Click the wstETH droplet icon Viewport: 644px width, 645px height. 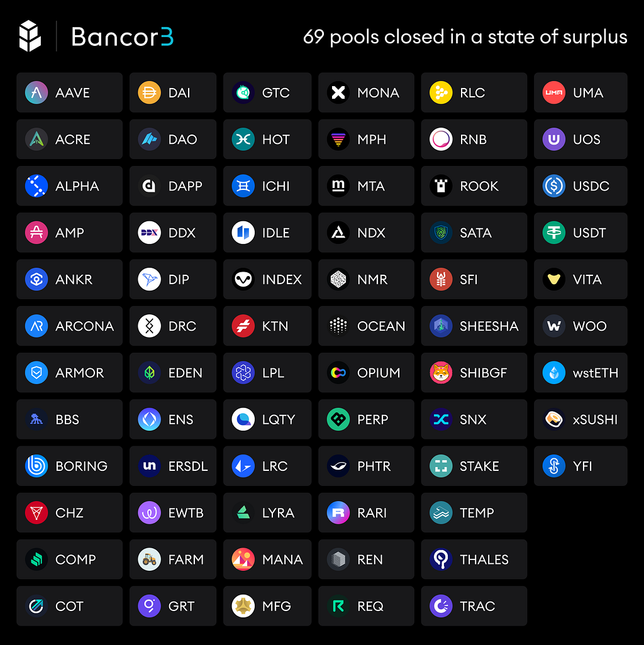(x=554, y=373)
